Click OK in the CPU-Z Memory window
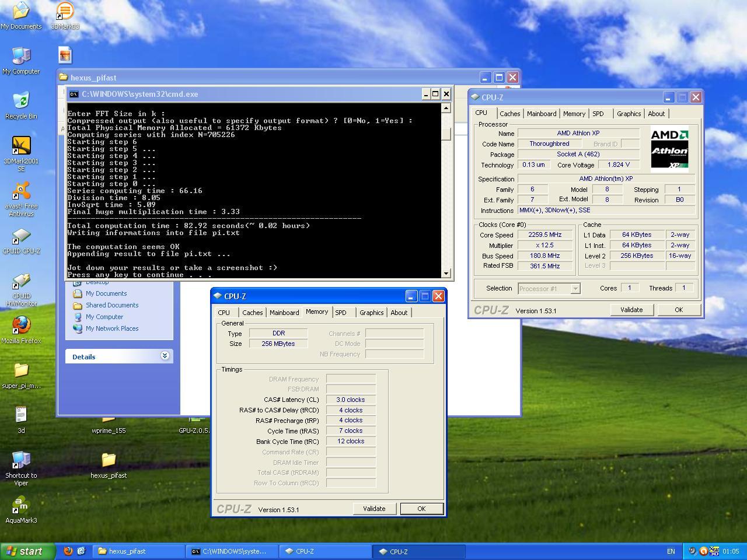Screen dimensions: 747x560 point(421,509)
